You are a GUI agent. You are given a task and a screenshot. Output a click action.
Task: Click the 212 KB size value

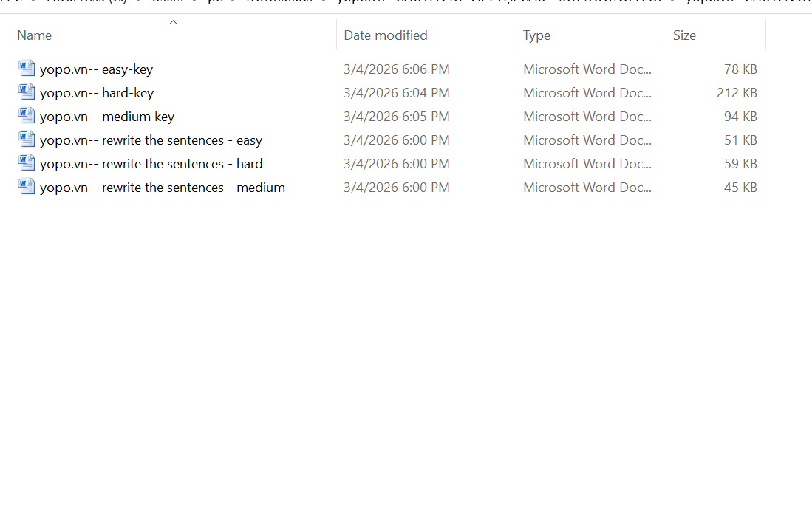pos(736,93)
